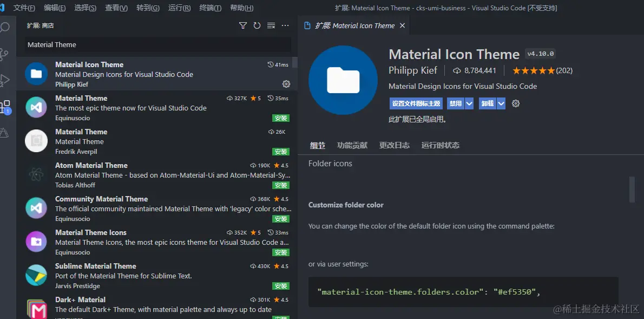
Task: Switch to the 运行时状态 tab
Action: tap(441, 145)
